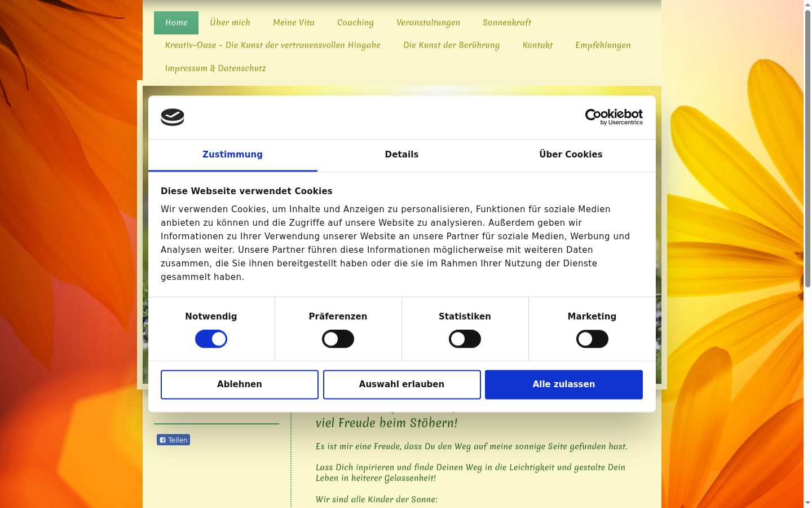812x508 pixels.
Task: Click the Notwendig label text
Action: click(211, 317)
